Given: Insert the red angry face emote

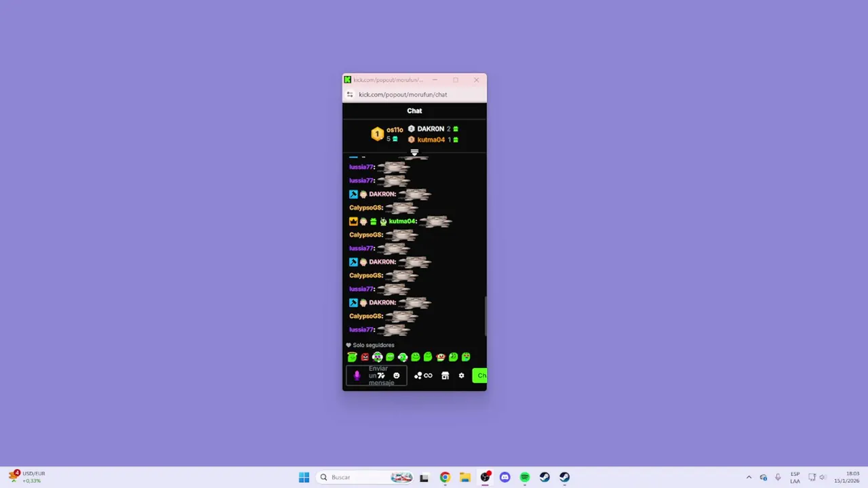Looking at the screenshot, I should (x=365, y=357).
